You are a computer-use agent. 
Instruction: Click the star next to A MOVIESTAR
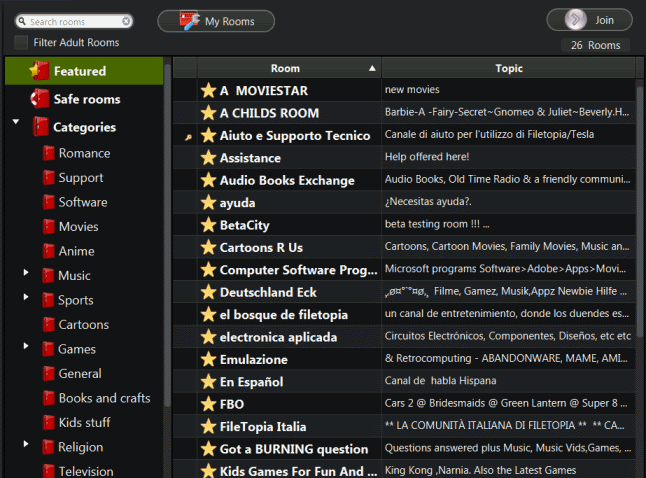pyautogui.click(x=208, y=90)
